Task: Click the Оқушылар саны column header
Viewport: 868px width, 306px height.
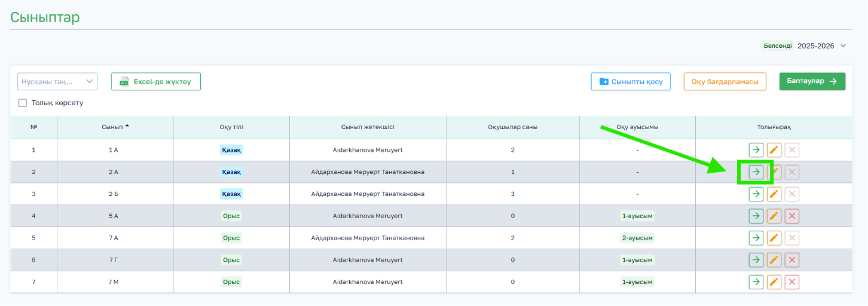Action: (x=512, y=127)
